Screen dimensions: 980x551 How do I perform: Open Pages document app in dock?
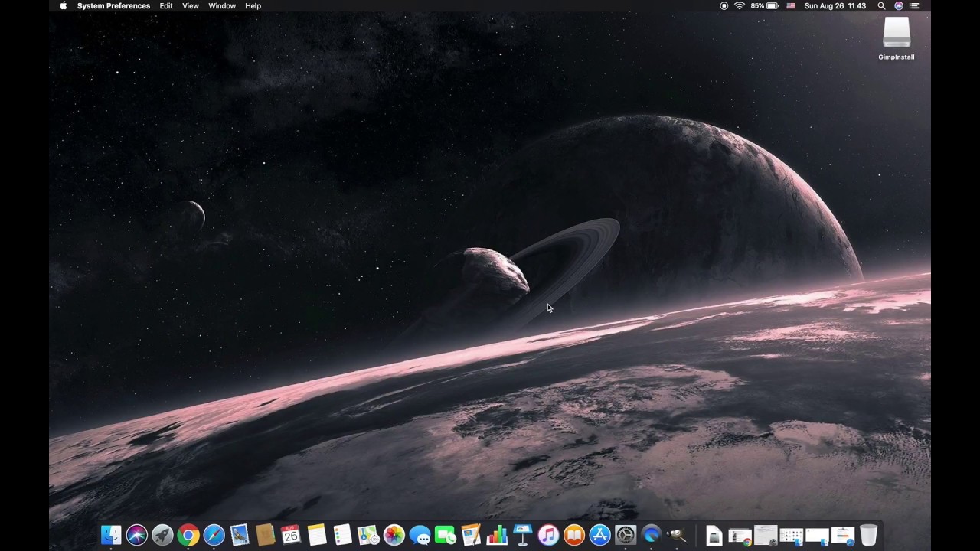click(471, 535)
